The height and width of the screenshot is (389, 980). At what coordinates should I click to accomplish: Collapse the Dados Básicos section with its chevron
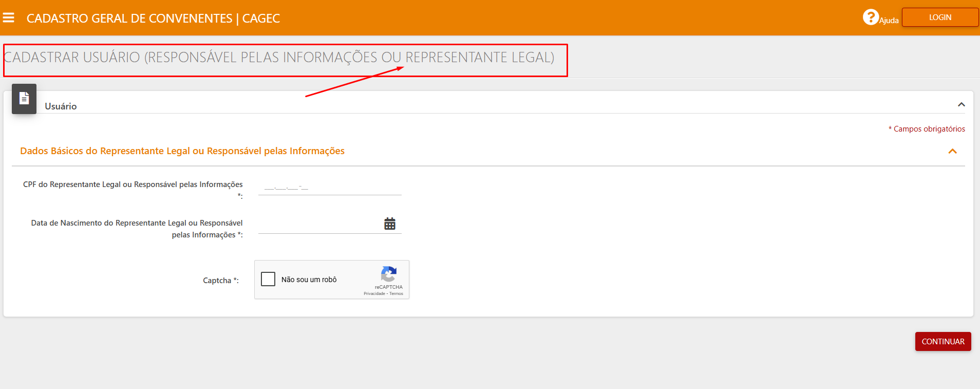pos(952,151)
